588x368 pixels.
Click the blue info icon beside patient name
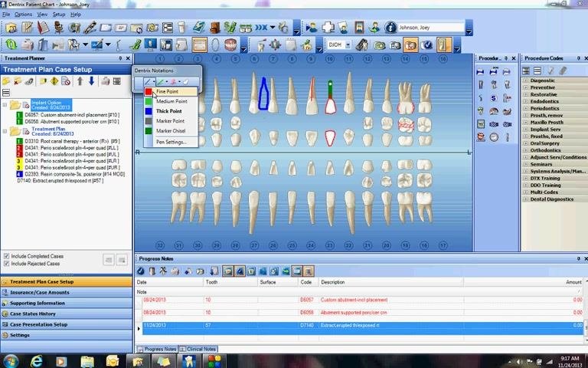point(390,28)
